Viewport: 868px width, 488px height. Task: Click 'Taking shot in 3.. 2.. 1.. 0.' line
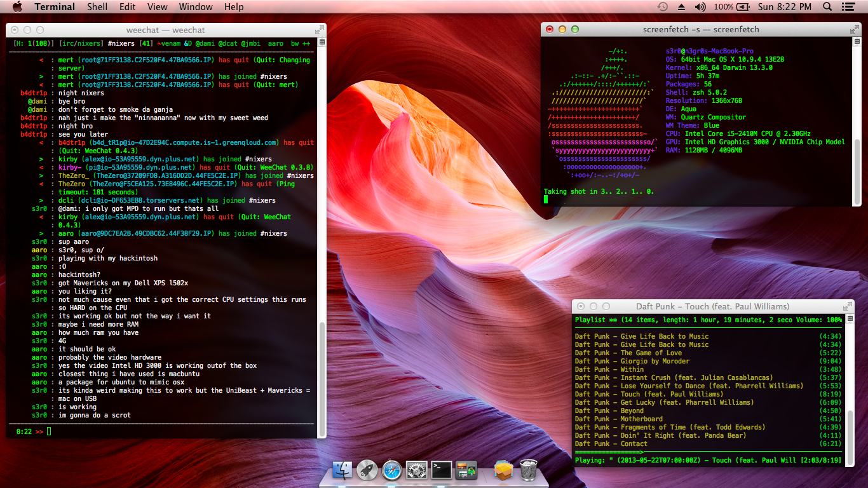tap(599, 191)
